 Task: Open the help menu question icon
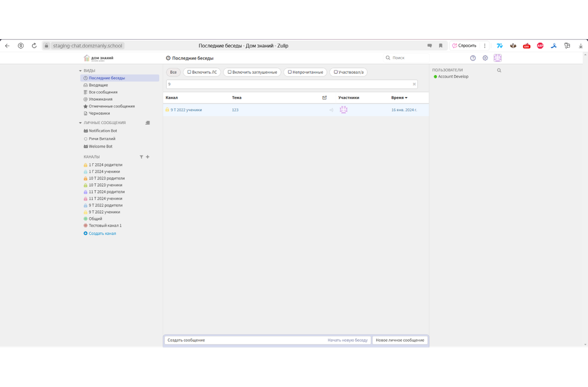[x=473, y=58]
